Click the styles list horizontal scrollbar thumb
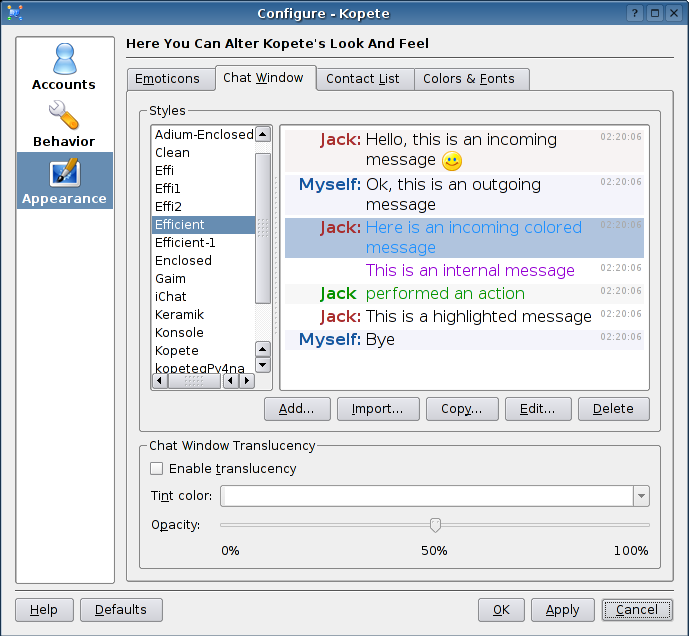 click(x=194, y=381)
